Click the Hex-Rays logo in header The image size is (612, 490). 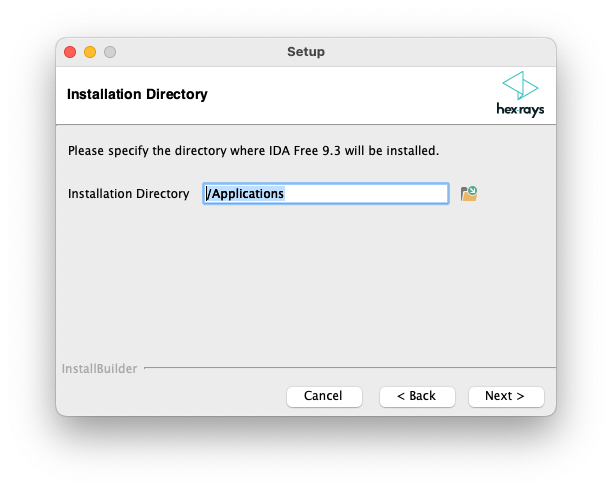520,85
